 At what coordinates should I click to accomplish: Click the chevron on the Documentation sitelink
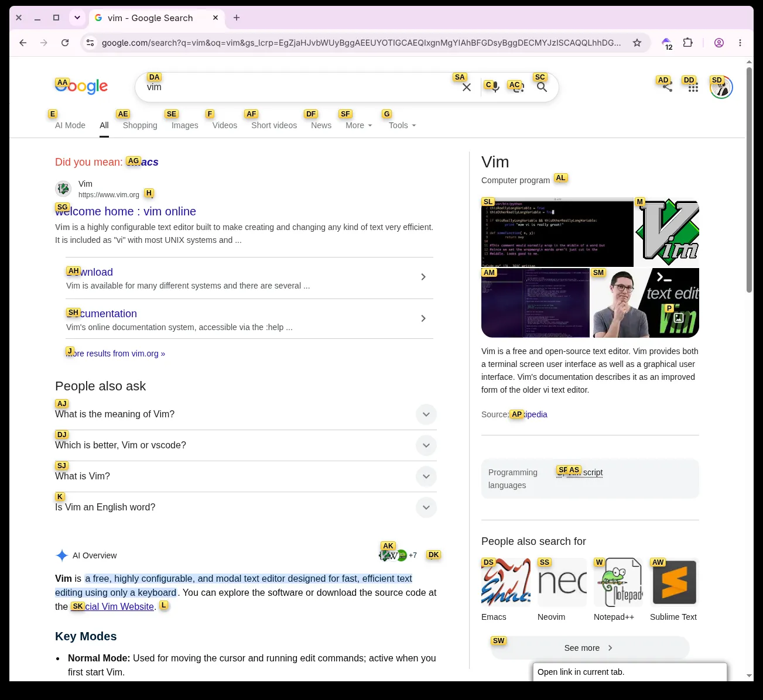[x=423, y=318]
